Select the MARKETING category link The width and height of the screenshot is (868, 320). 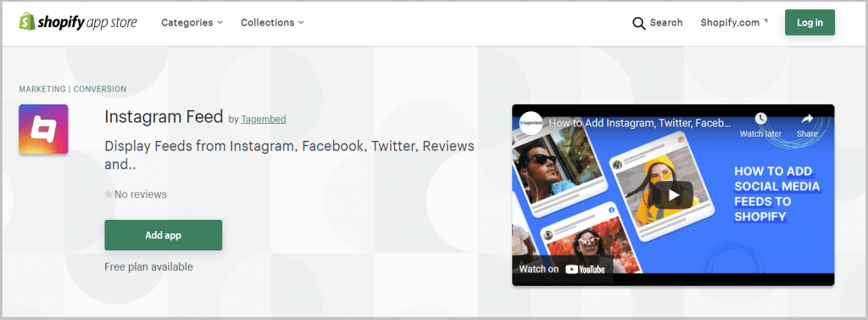click(x=42, y=89)
